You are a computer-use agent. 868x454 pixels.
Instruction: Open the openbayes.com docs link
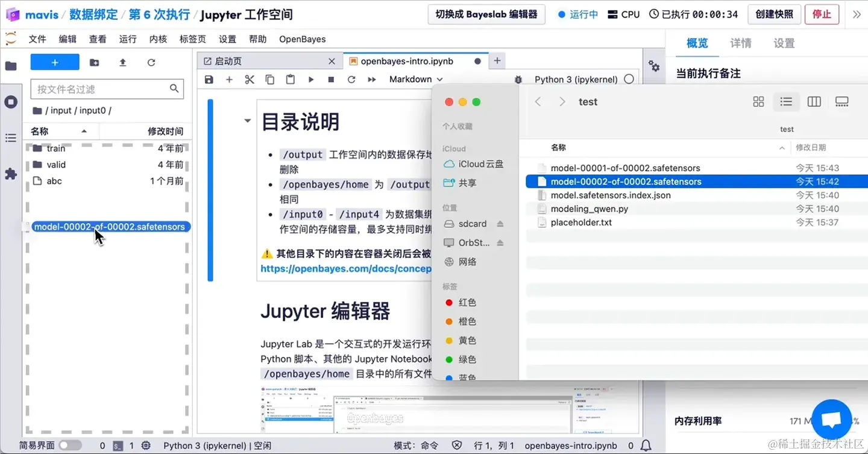pos(346,269)
